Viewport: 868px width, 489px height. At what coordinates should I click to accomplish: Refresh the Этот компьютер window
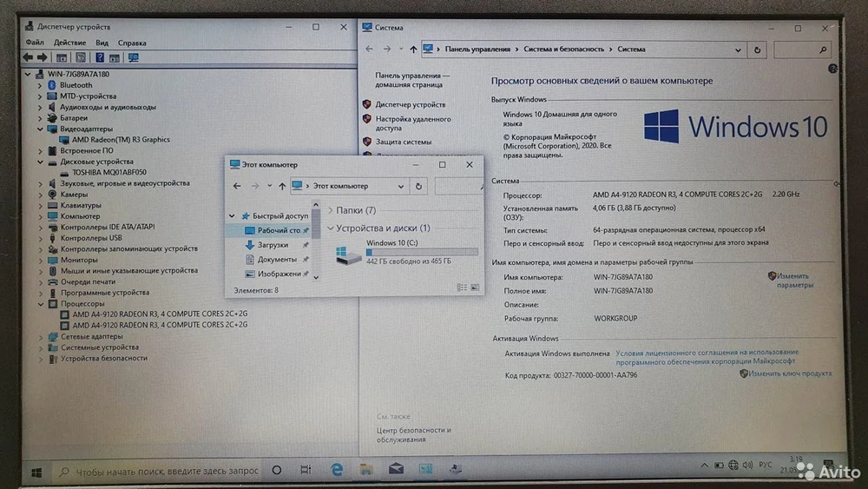[418, 187]
